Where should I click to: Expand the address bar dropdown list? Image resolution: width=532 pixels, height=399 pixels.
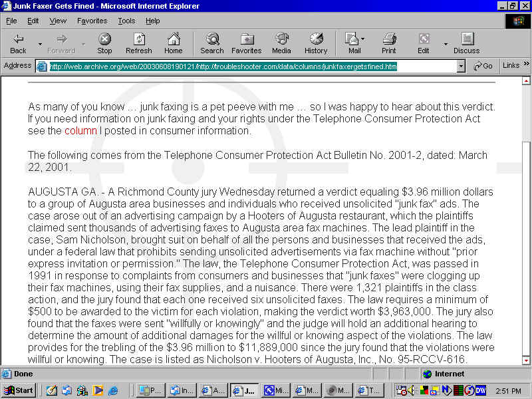click(x=461, y=66)
